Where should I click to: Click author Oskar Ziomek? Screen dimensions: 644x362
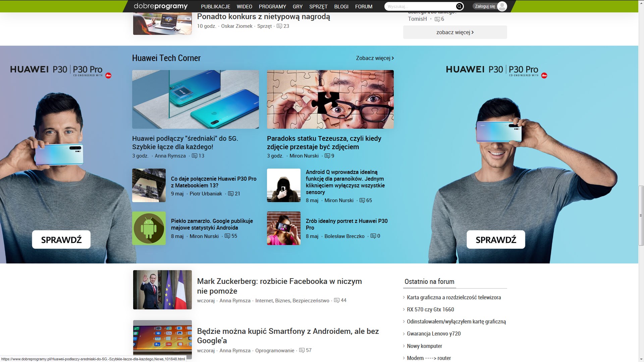pyautogui.click(x=236, y=26)
